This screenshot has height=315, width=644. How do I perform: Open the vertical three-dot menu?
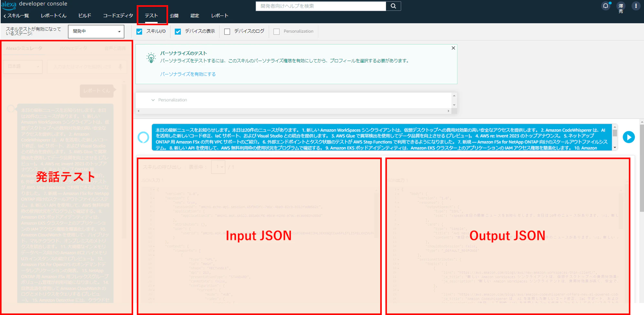tap(636, 6)
